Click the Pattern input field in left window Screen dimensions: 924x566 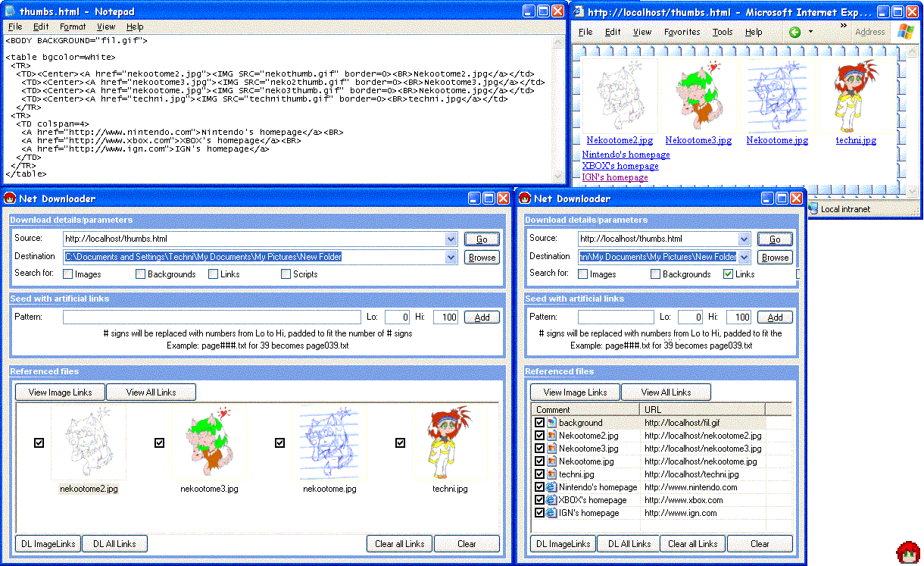[x=211, y=317]
